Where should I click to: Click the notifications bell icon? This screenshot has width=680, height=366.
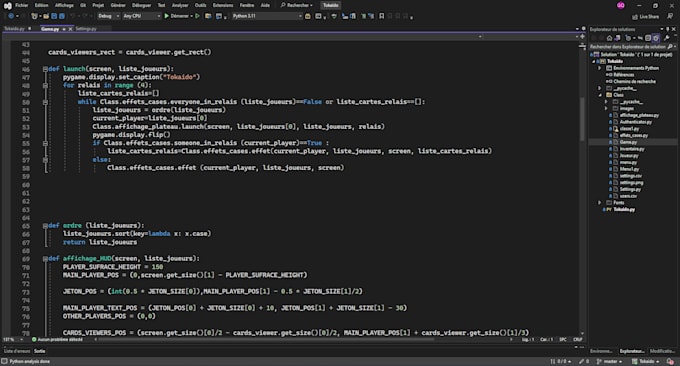(x=670, y=361)
